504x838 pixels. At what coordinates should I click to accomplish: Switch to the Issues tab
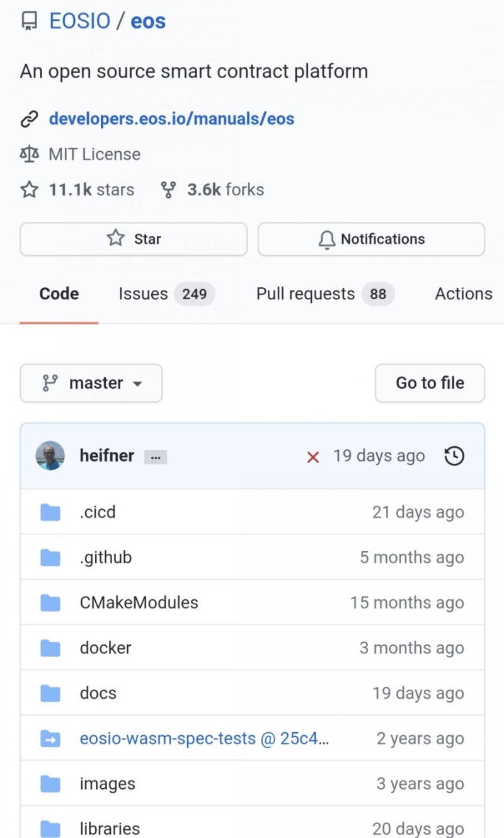pos(166,294)
